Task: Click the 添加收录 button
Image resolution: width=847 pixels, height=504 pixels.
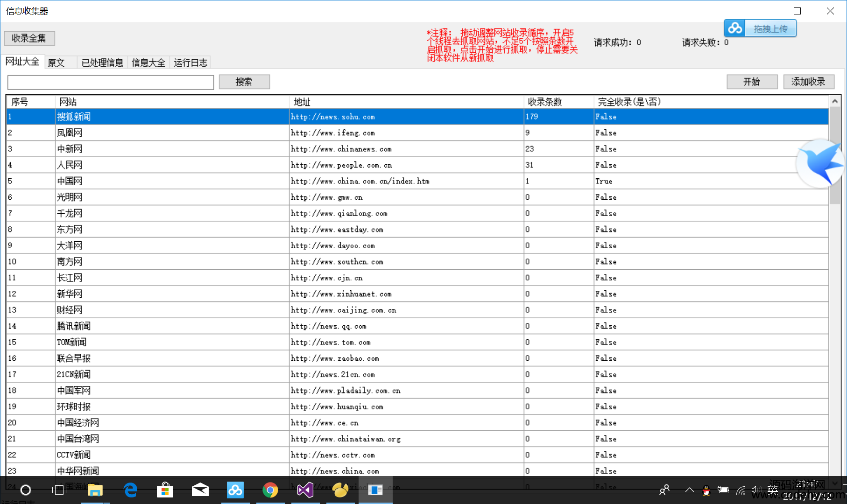Action: [808, 82]
